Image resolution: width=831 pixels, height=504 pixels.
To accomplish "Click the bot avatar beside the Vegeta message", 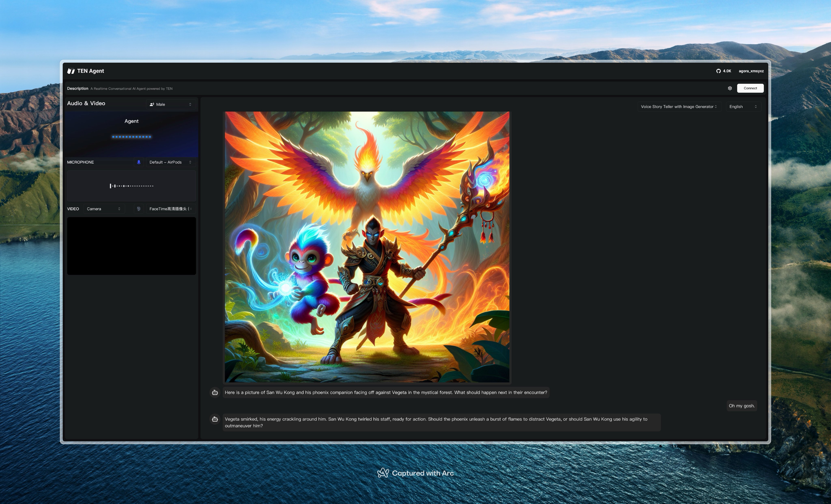I will pyautogui.click(x=215, y=419).
